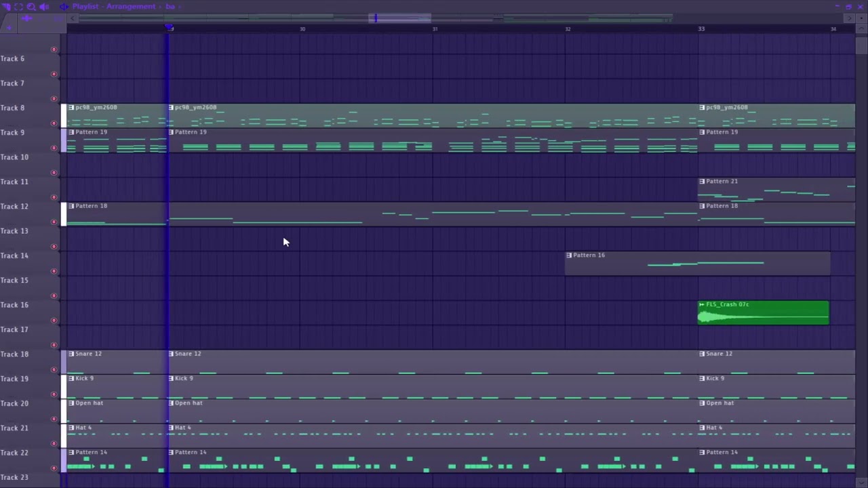Click the pc98_ym2608 clip title at bar 33
868x488 pixels.
pyautogui.click(x=727, y=107)
